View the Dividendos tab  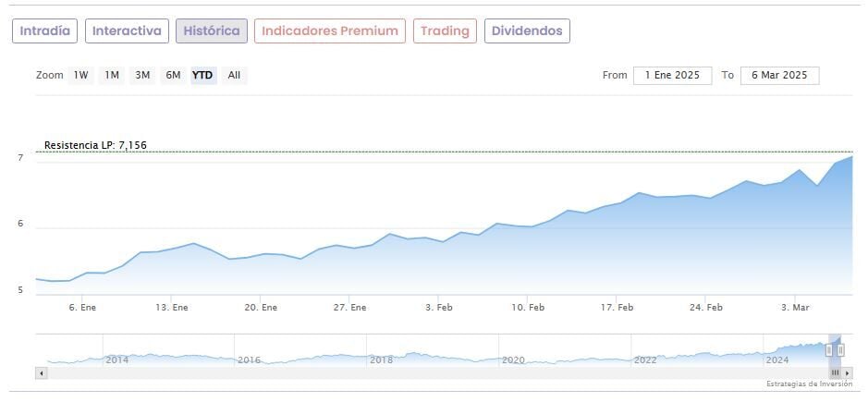point(527,30)
